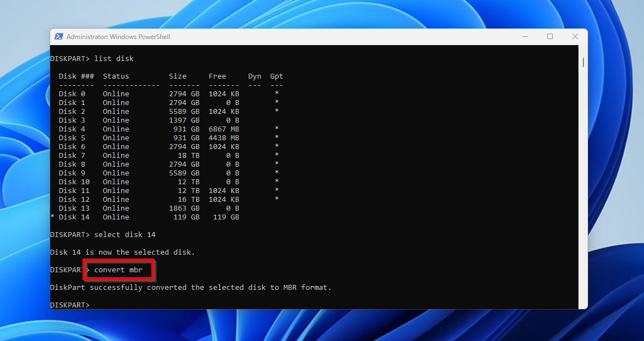The height and width of the screenshot is (341, 644).
Task: Click the 'Disk 2' row label
Action: (72, 112)
